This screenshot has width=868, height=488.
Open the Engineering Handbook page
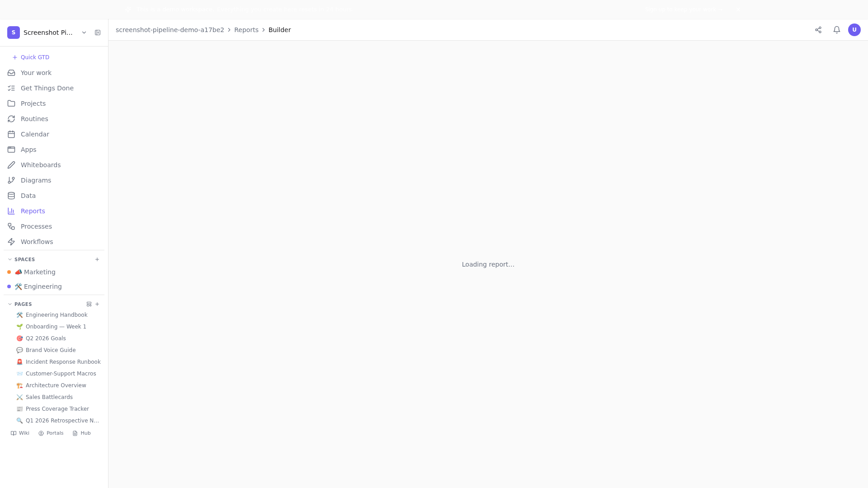tap(57, 315)
